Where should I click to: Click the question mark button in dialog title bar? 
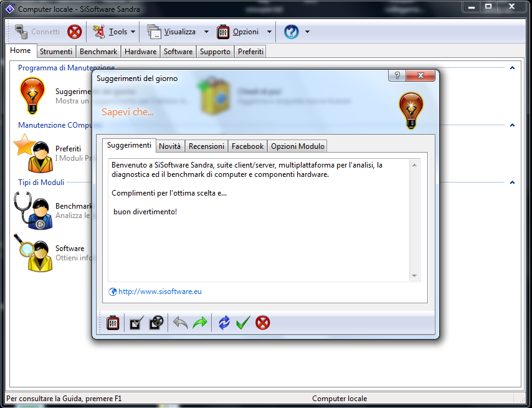(397, 75)
